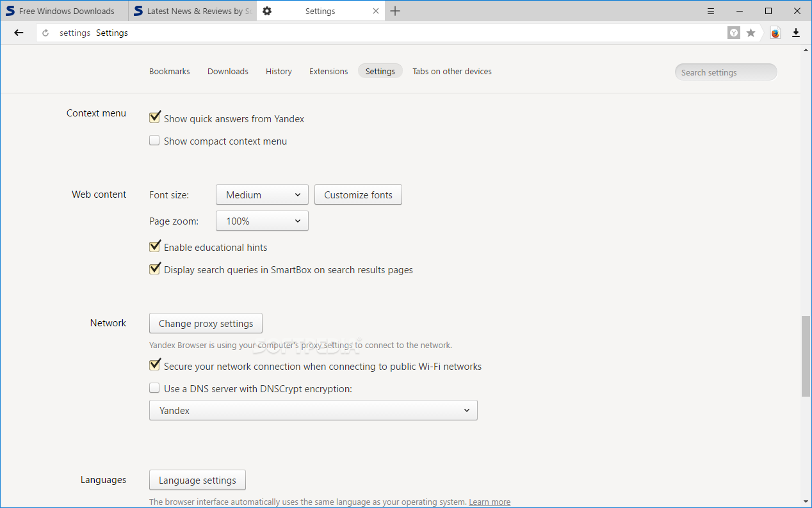Minimize the browser window

coord(740,11)
